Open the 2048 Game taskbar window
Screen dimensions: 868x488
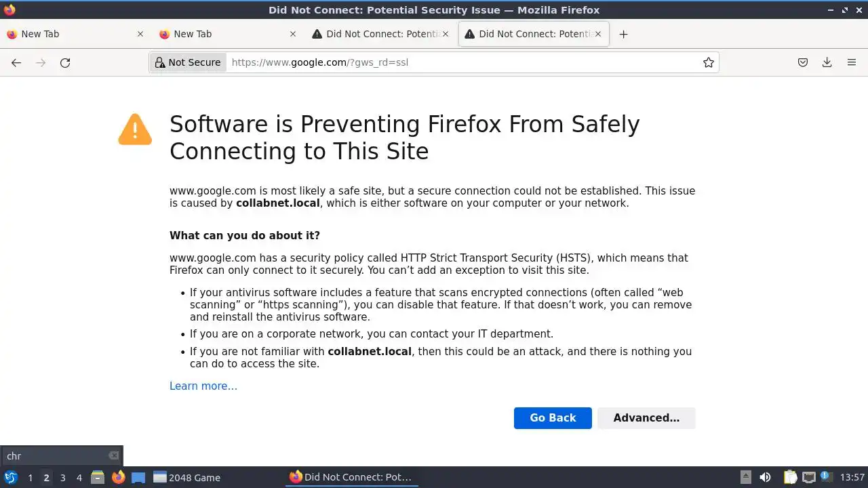pyautogui.click(x=187, y=478)
